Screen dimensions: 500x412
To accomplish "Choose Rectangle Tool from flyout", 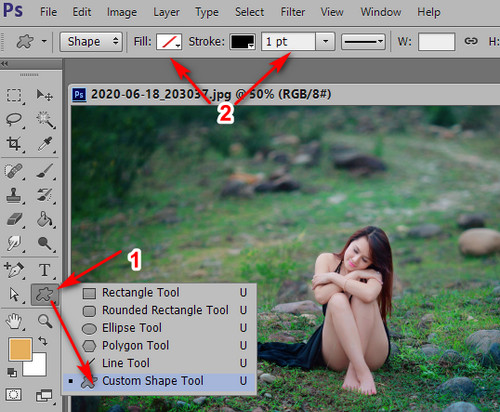I will click(x=160, y=293).
